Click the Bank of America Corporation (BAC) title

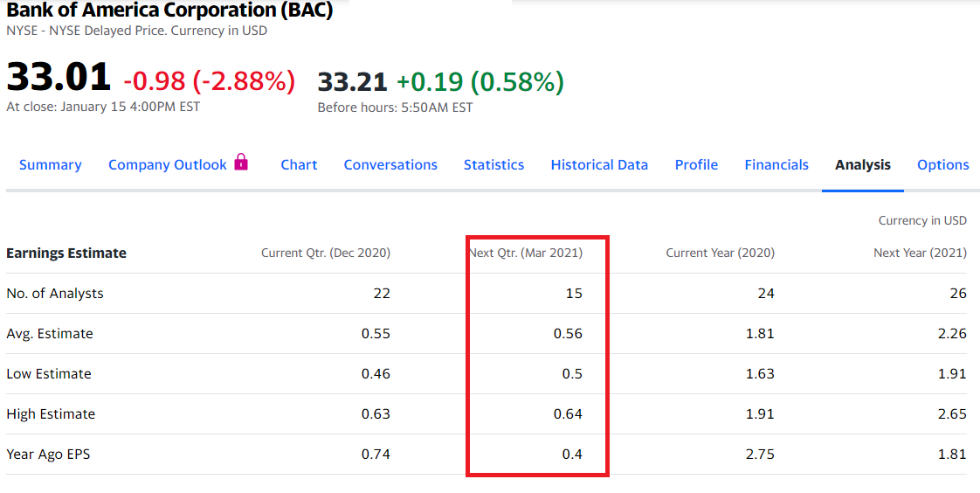(x=169, y=10)
